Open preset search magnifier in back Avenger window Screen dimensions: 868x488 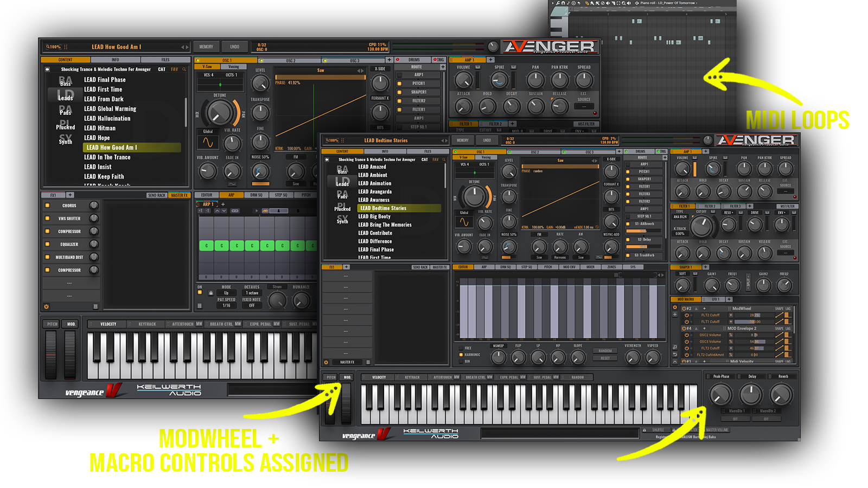coord(184,69)
